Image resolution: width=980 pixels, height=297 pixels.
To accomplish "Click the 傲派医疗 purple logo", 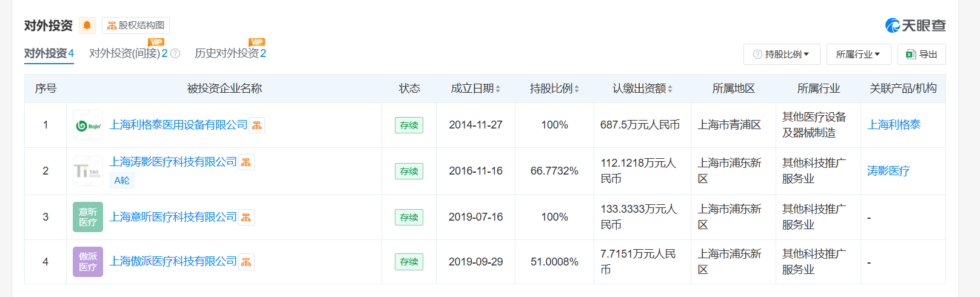I will (x=88, y=262).
